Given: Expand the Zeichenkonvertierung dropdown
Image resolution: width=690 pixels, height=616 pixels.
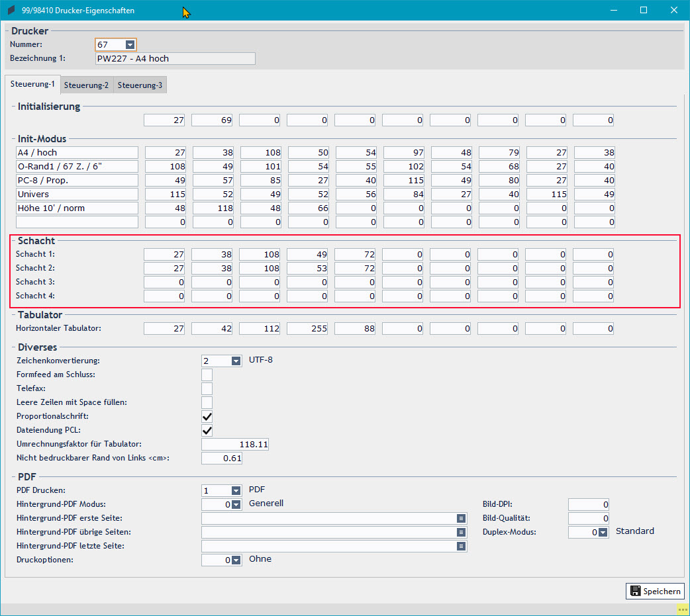Looking at the screenshot, I should tap(236, 361).
